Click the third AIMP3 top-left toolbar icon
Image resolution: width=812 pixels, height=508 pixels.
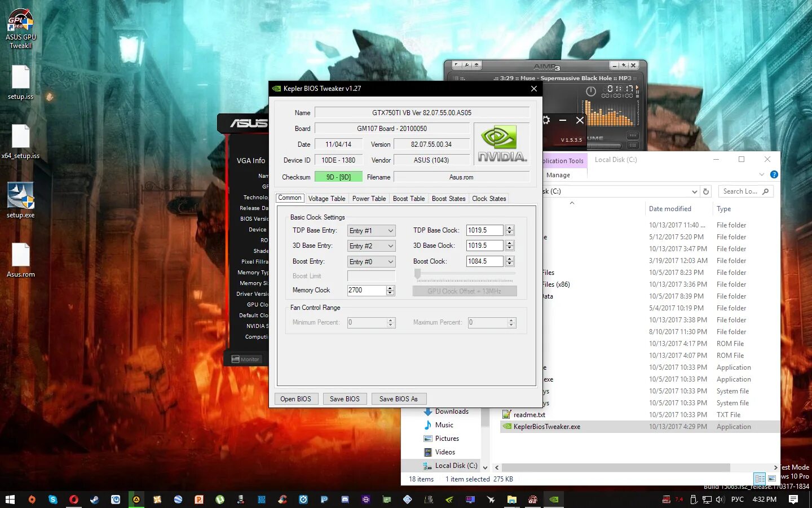pos(476,65)
